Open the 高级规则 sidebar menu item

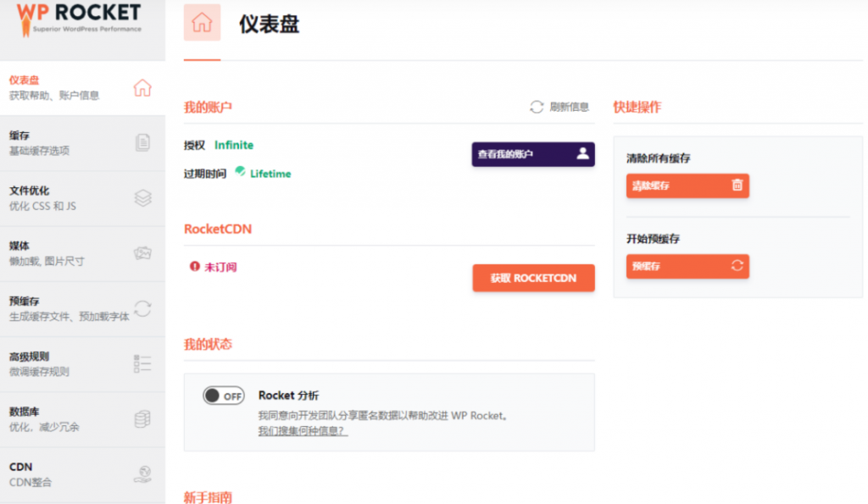tap(82, 364)
